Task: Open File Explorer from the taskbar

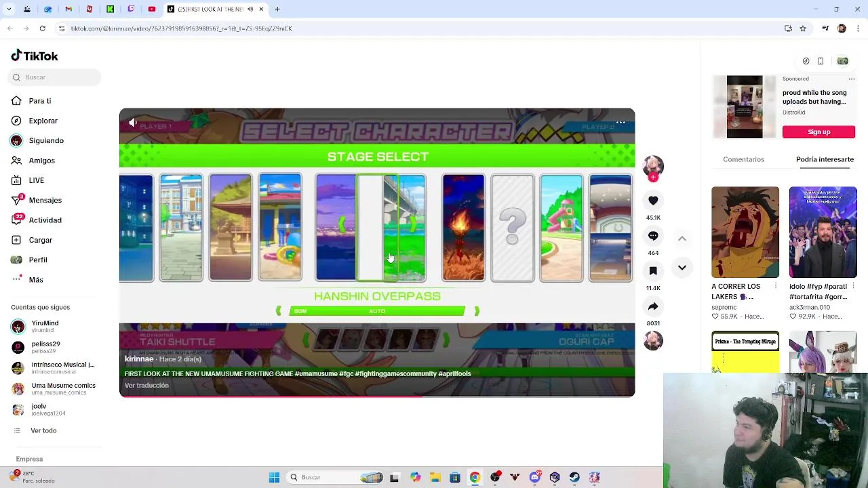Action: coord(435,478)
